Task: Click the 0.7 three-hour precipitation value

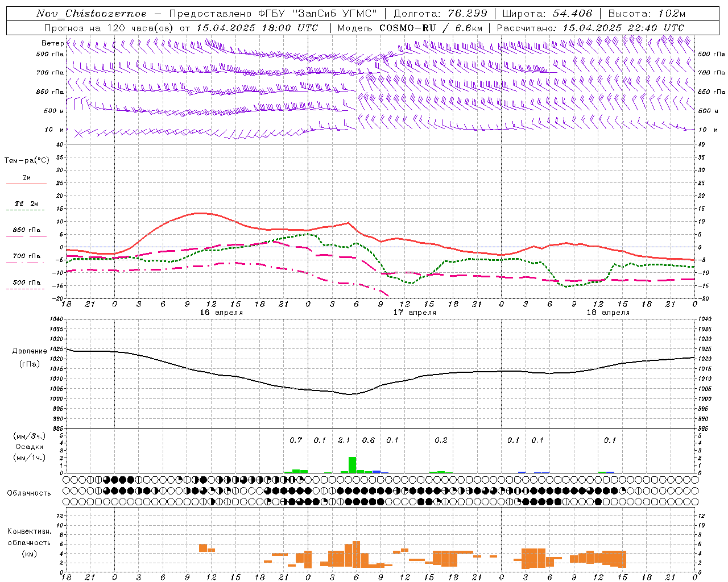Action: pos(296,440)
